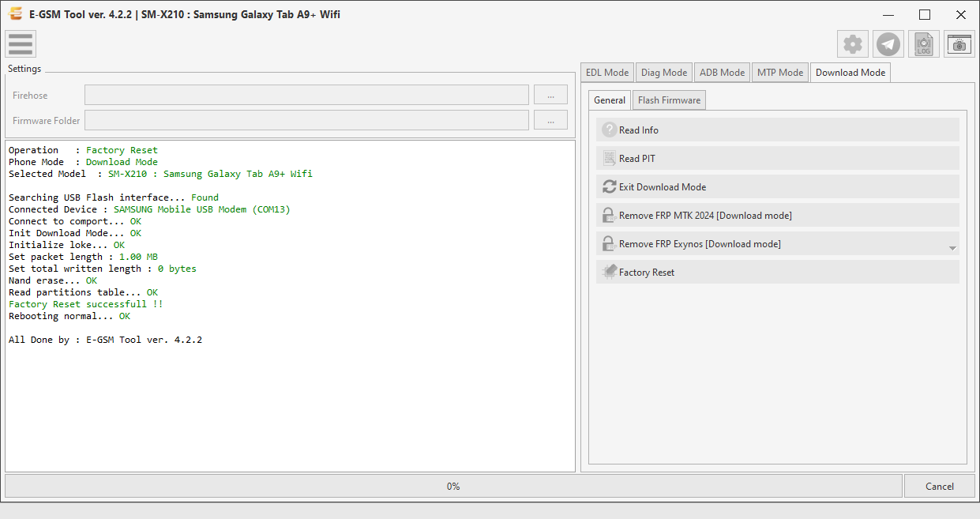This screenshot has width=980, height=519.
Task: Click the E-GSM Tool title bar logo
Action: click(x=15, y=14)
